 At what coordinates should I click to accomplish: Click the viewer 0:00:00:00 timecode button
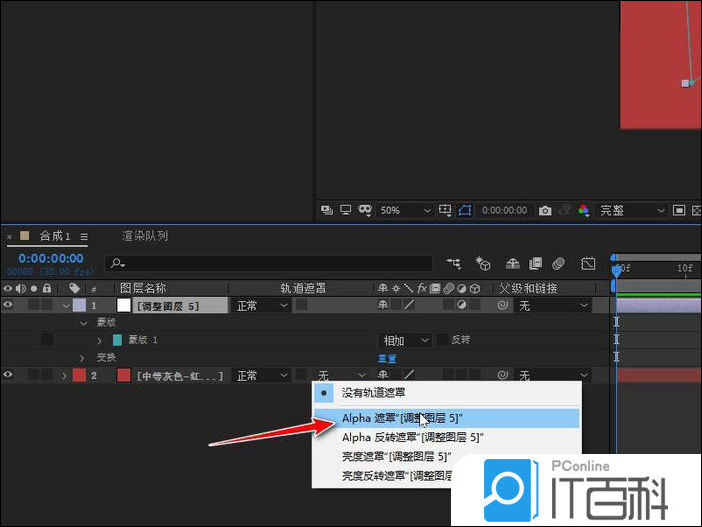505,210
